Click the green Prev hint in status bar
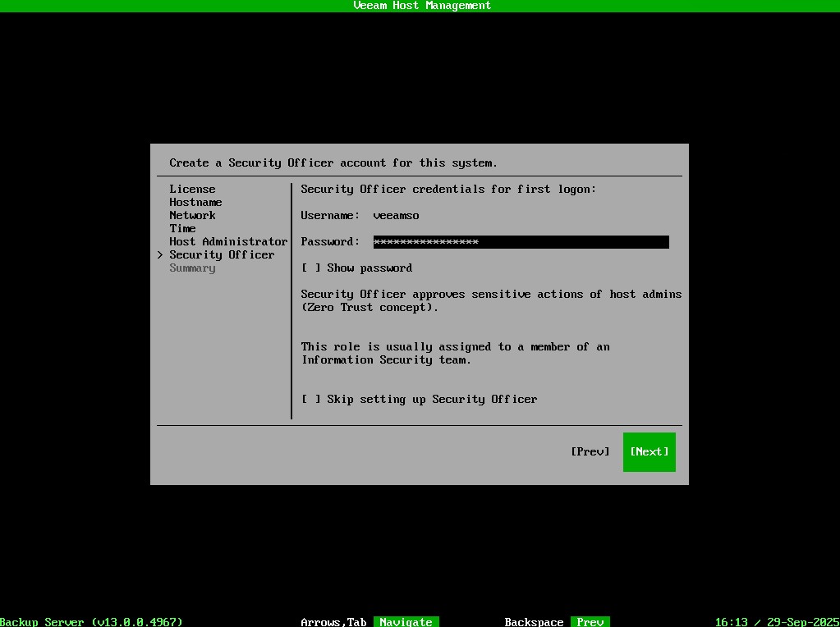 point(590,622)
